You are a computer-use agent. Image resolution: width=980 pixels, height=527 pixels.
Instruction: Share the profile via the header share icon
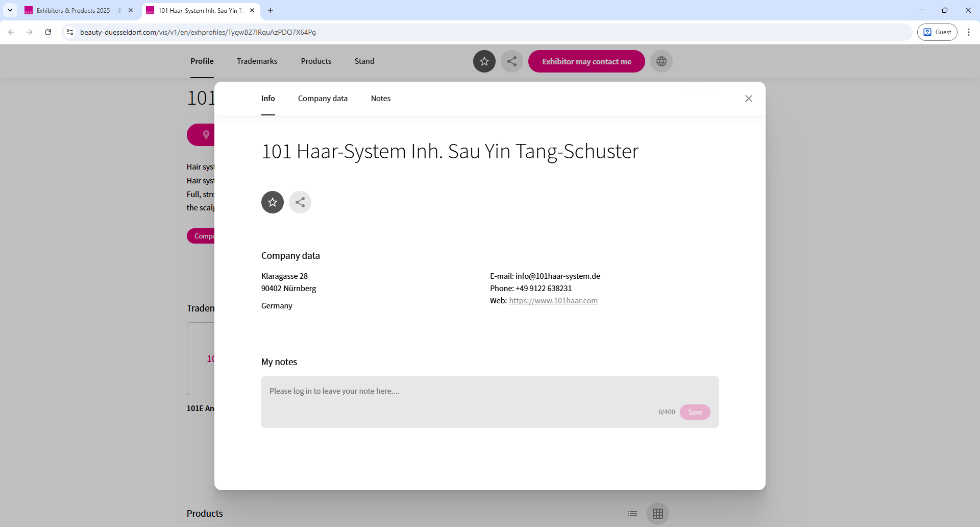(512, 61)
